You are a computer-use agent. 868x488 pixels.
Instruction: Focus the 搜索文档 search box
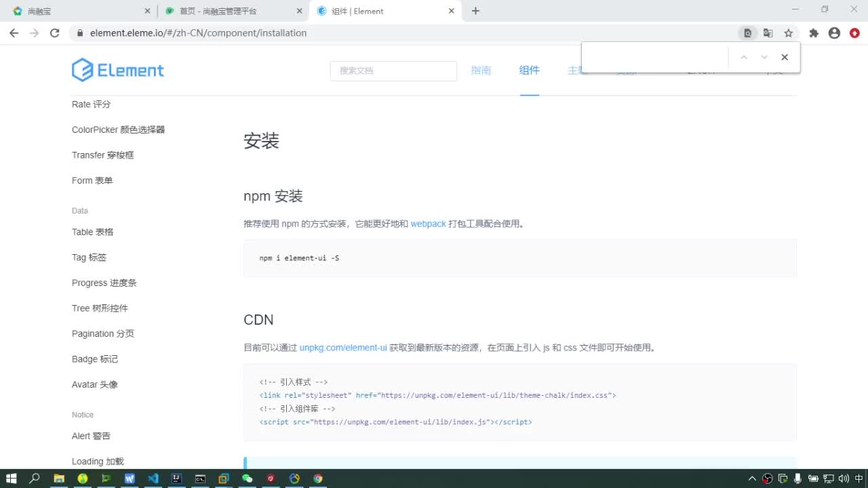tap(393, 70)
